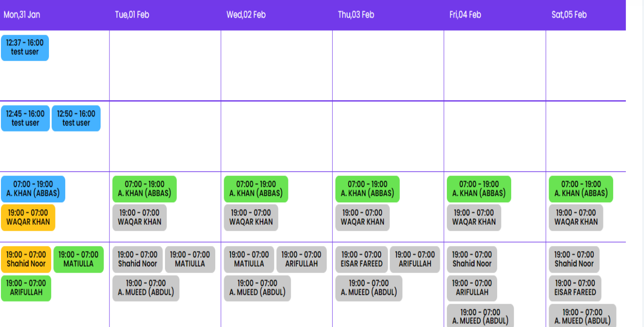
Task: Open Wednesday's ARIFULLAH shift
Action: pos(302,259)
